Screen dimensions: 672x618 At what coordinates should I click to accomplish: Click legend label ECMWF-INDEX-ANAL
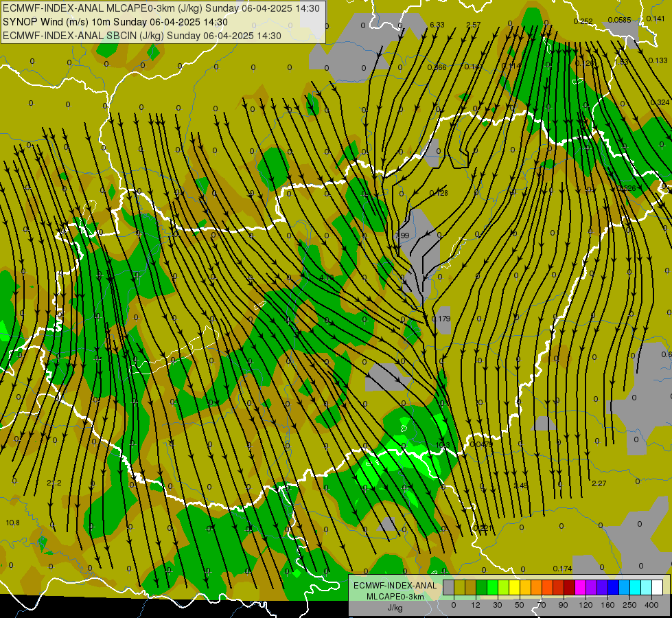pos(395,586)
